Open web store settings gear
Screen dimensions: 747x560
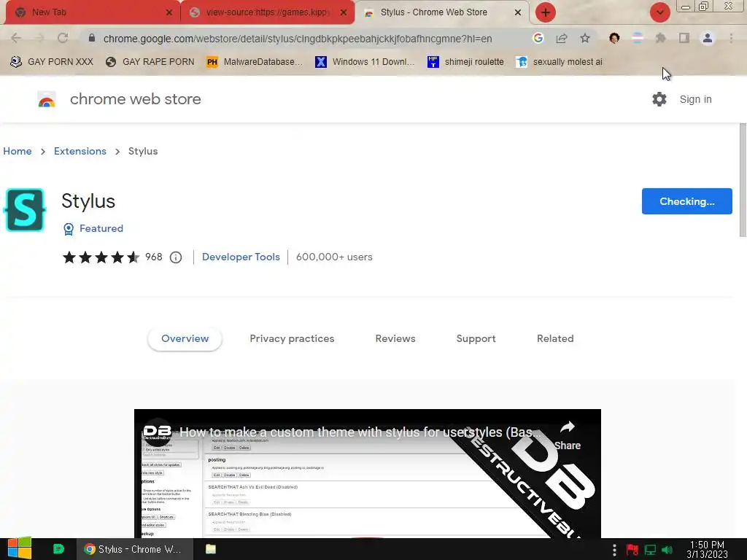tap(659, 99)
